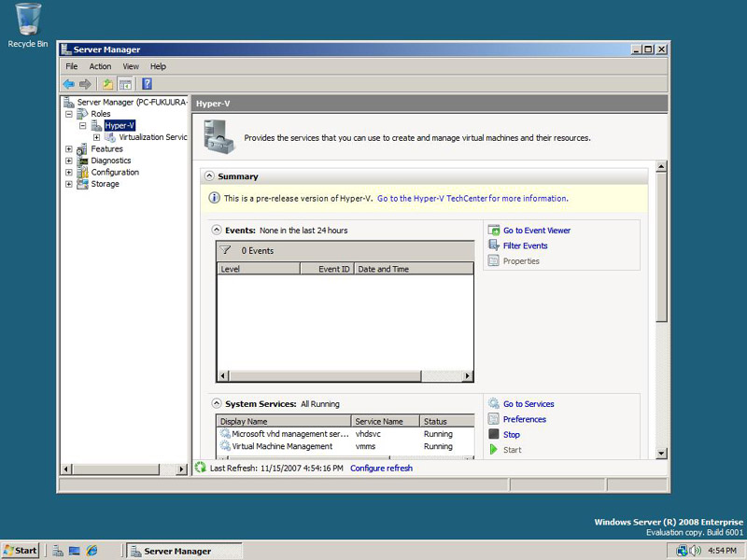Open the Help menu
747x560 pixels.
158,66
